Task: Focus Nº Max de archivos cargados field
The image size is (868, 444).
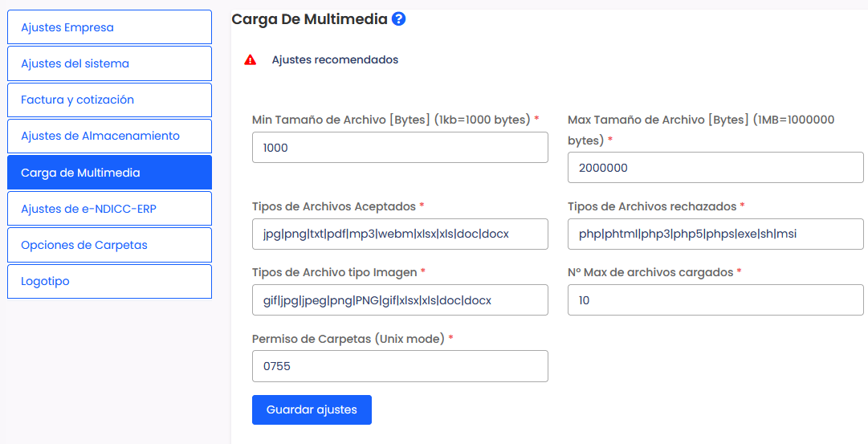Action: click(715, 300)
